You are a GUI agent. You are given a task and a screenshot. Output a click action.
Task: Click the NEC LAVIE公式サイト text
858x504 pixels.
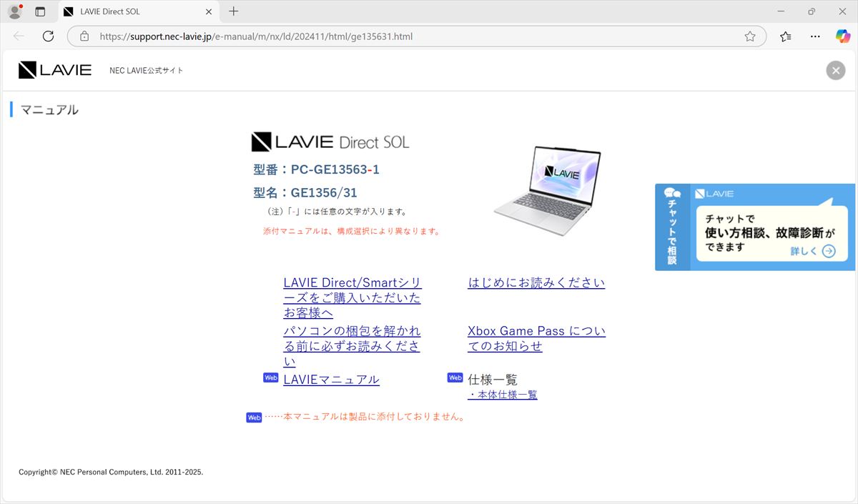(x=147, y=71)
